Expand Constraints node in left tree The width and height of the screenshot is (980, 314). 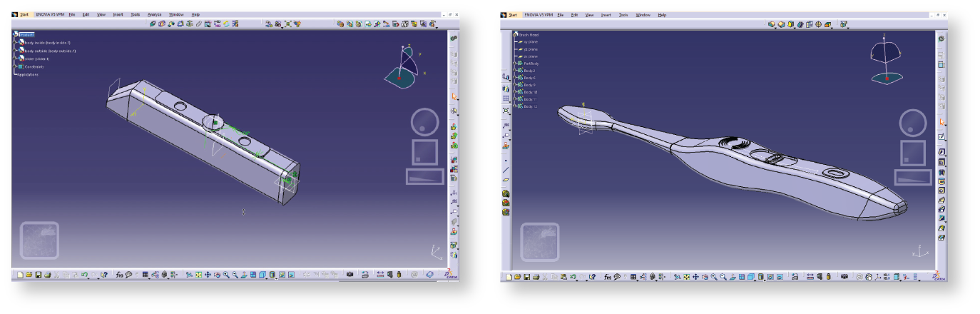(14, 66)
